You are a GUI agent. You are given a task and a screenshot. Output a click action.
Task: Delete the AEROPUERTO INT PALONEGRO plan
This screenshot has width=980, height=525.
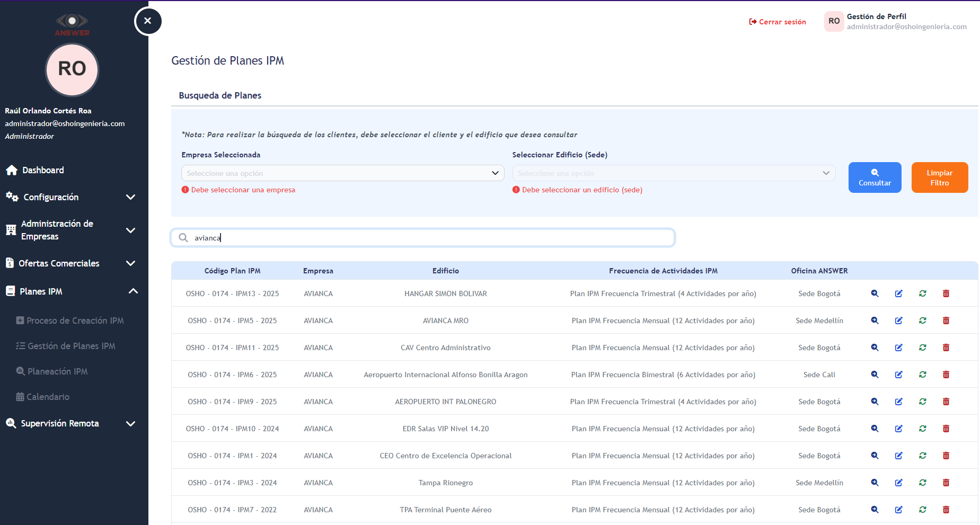click(946, 402)
